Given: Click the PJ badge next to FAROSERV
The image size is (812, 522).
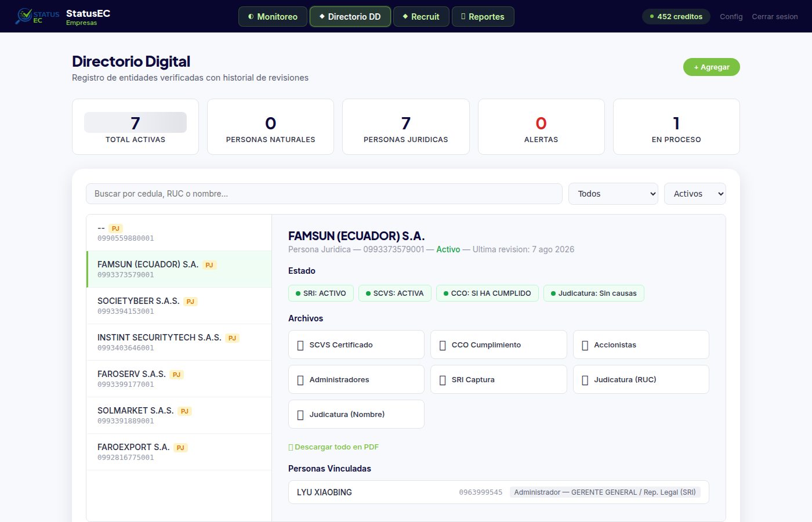Looking at the screenshot, I should click(x=176, y=375).
